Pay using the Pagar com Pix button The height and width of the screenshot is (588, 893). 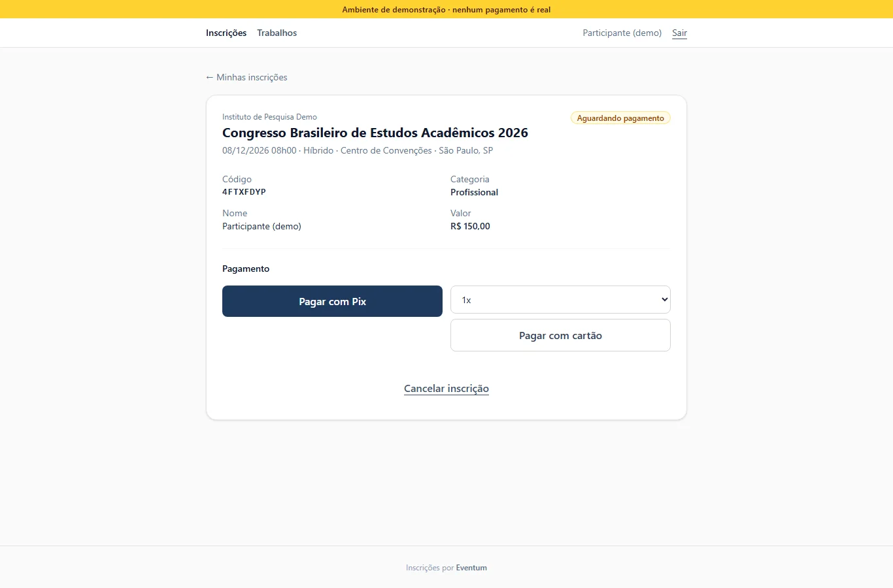click(332, 301)
